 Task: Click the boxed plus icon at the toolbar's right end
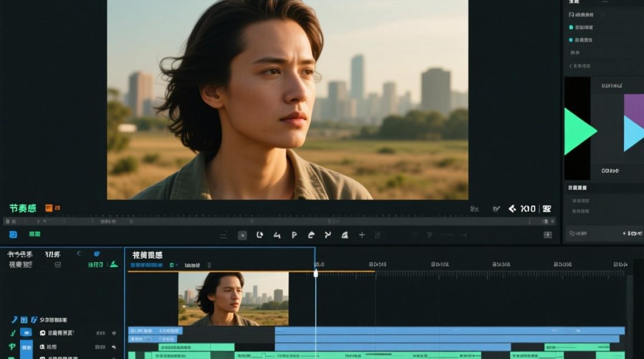pyautogui.click(x=548, y=235)
